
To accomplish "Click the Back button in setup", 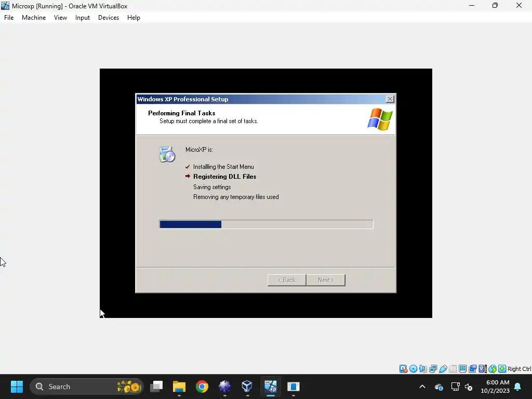I will tap(287, 280).
